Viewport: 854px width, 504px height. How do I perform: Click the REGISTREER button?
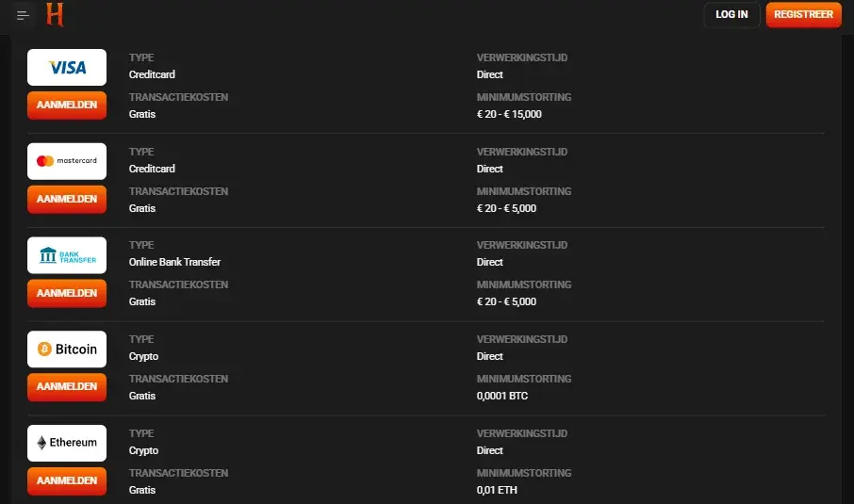(803, 15)
